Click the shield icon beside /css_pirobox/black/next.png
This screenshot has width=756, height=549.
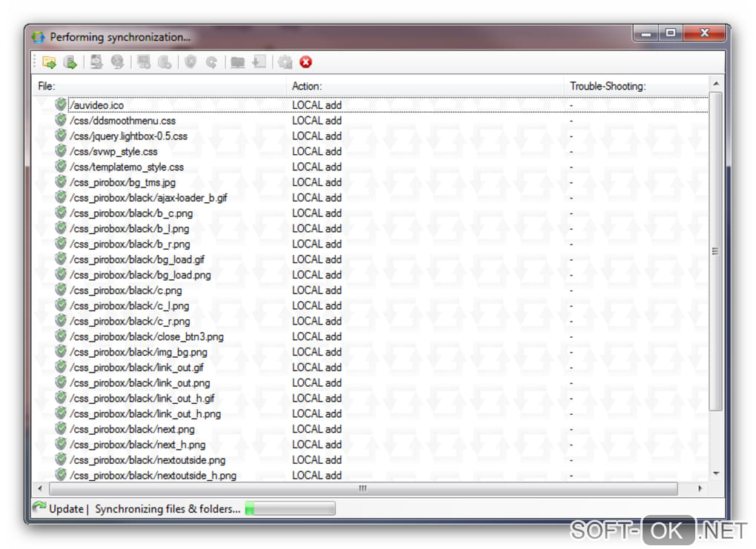tap(61, 428)
